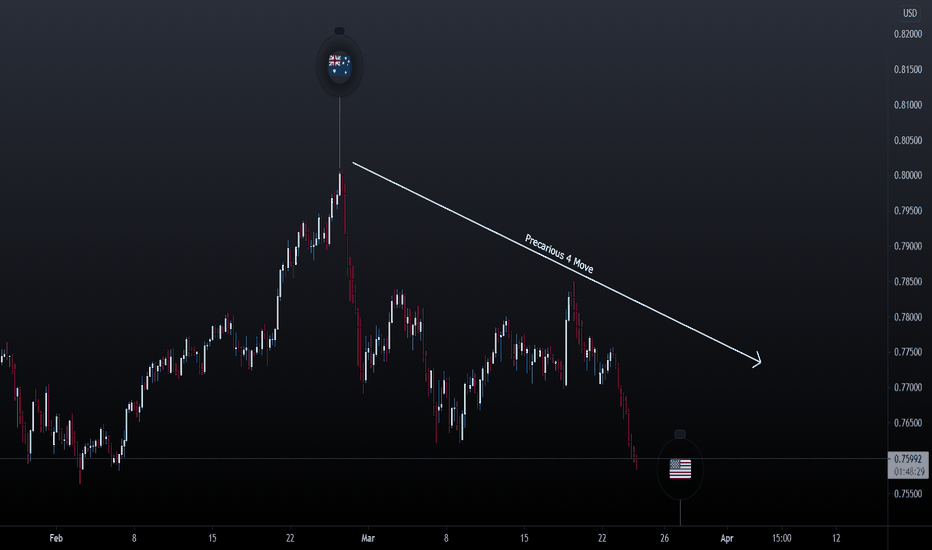Click the US flag event marker

point(680,469)
